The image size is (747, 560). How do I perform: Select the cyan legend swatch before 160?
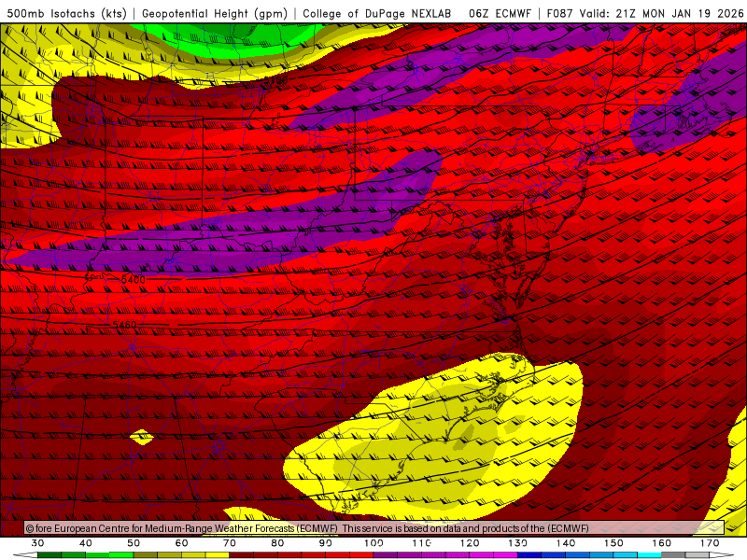point(650,555)
